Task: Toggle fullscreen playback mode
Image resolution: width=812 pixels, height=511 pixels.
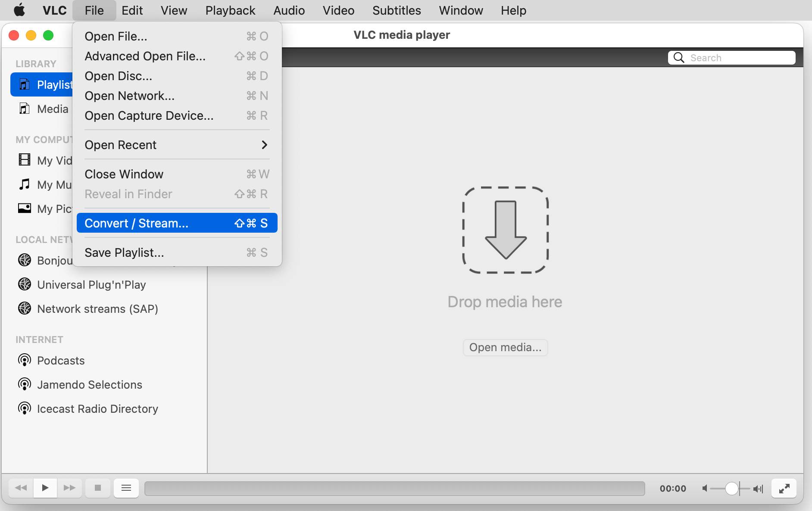Action: 784,488
